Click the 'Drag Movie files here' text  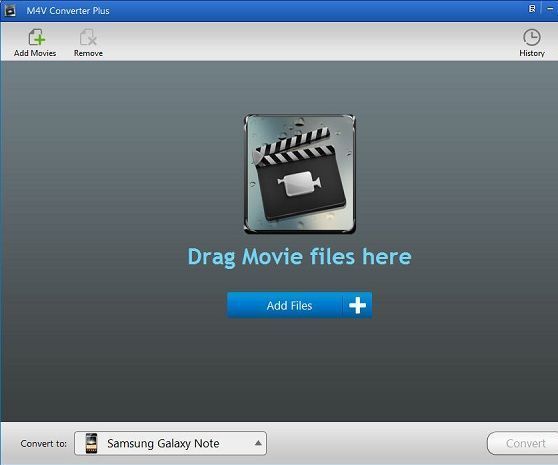299,257
